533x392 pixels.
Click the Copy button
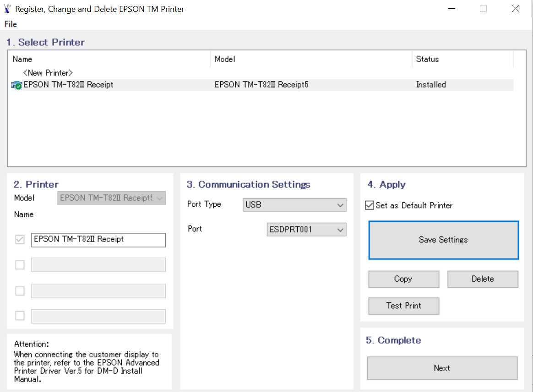(404, 279)
